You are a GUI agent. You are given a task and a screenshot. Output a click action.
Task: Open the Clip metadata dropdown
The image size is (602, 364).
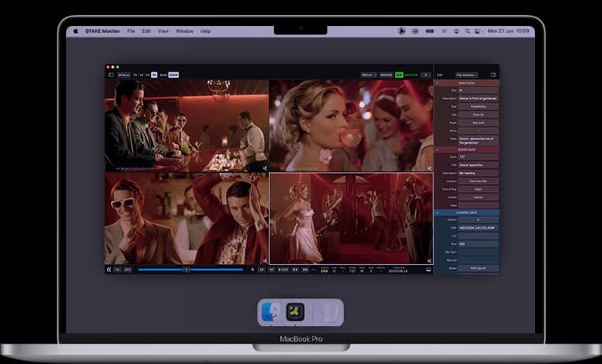[x=467, y=75]
